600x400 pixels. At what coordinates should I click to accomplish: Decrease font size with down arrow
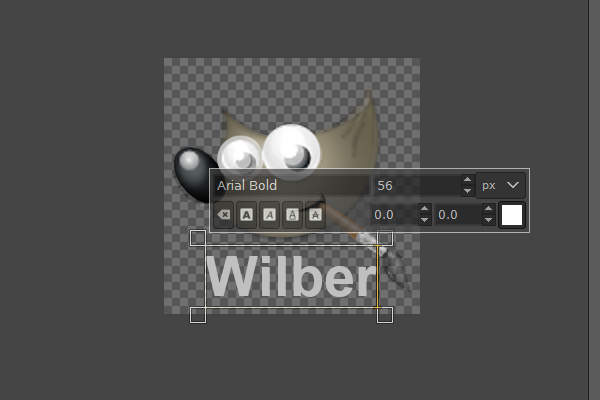(x=467, y=191)
